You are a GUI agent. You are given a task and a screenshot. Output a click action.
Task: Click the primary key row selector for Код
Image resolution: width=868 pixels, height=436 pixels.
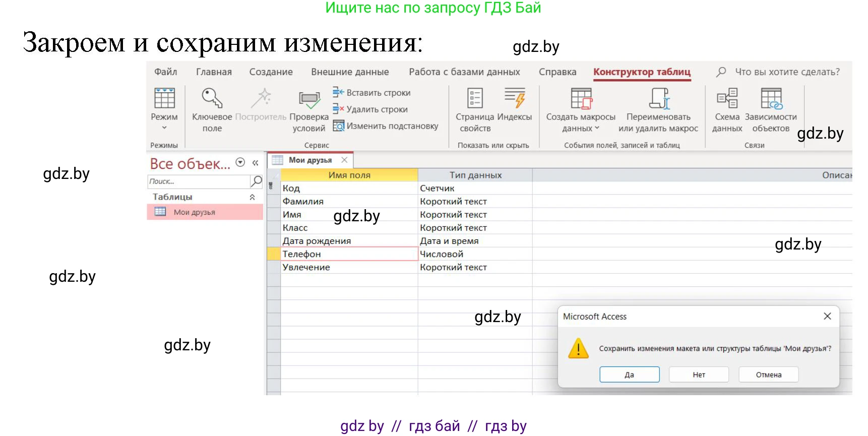274,188
